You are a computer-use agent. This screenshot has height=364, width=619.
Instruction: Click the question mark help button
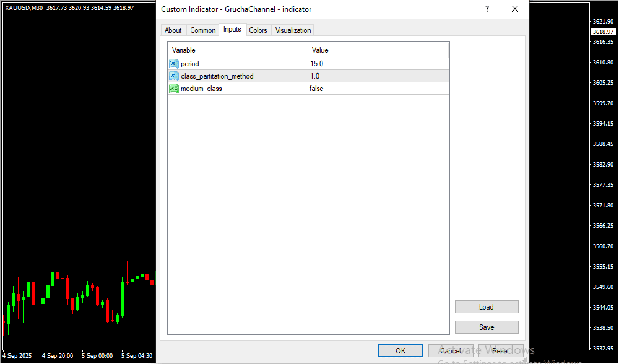487,9
